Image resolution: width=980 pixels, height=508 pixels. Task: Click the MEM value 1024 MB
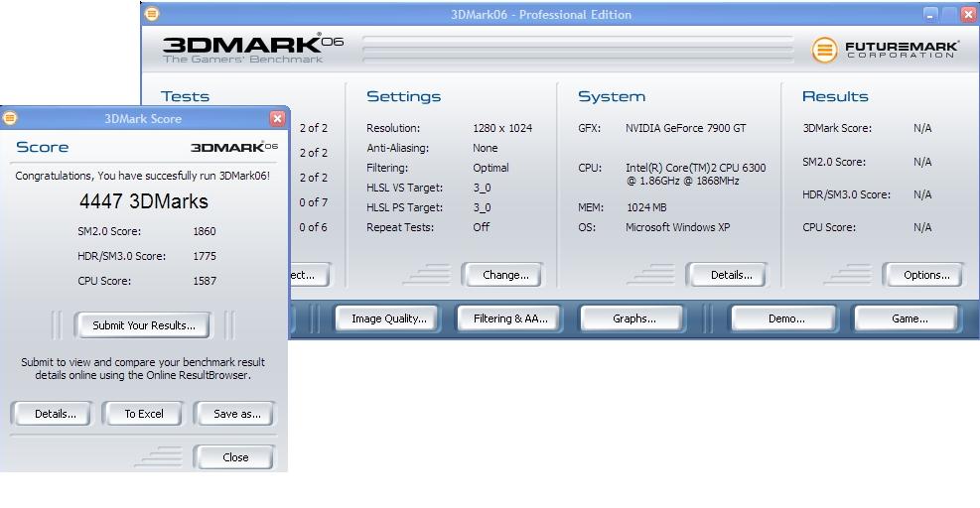pyautogui.click(x=646, y=207)
